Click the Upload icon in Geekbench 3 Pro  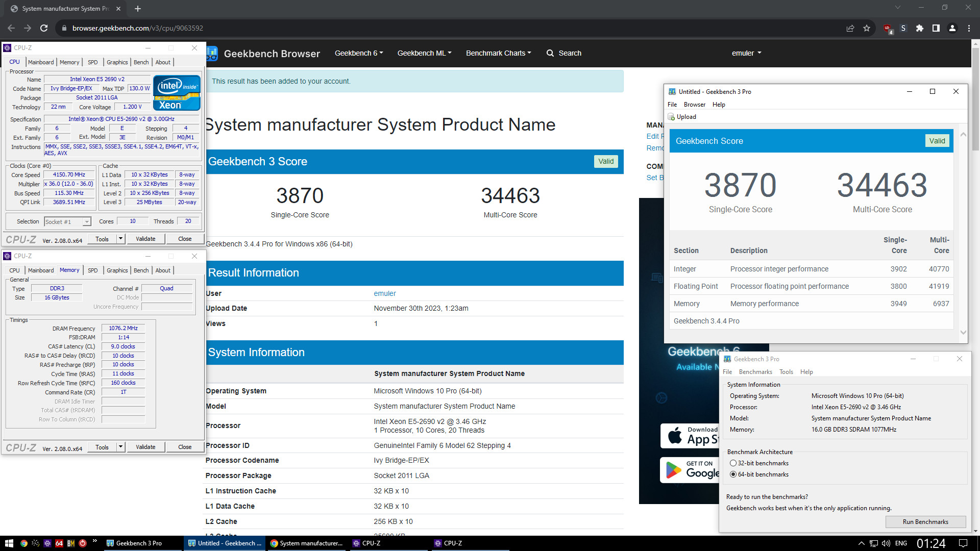(x=672, y=117)
